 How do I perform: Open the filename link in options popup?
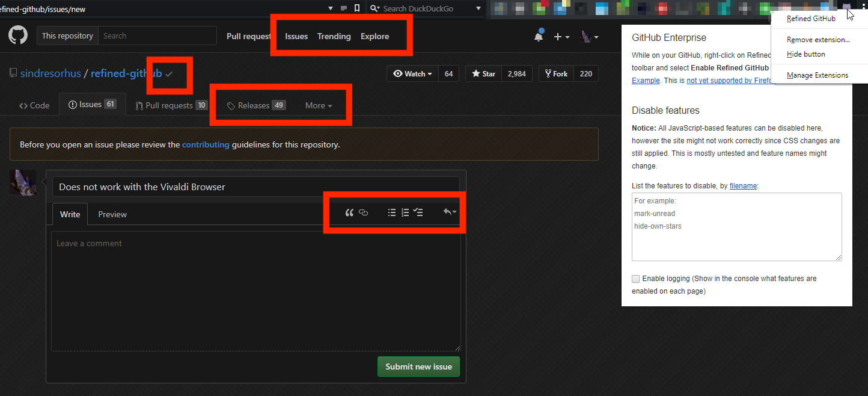pos(744,186)
